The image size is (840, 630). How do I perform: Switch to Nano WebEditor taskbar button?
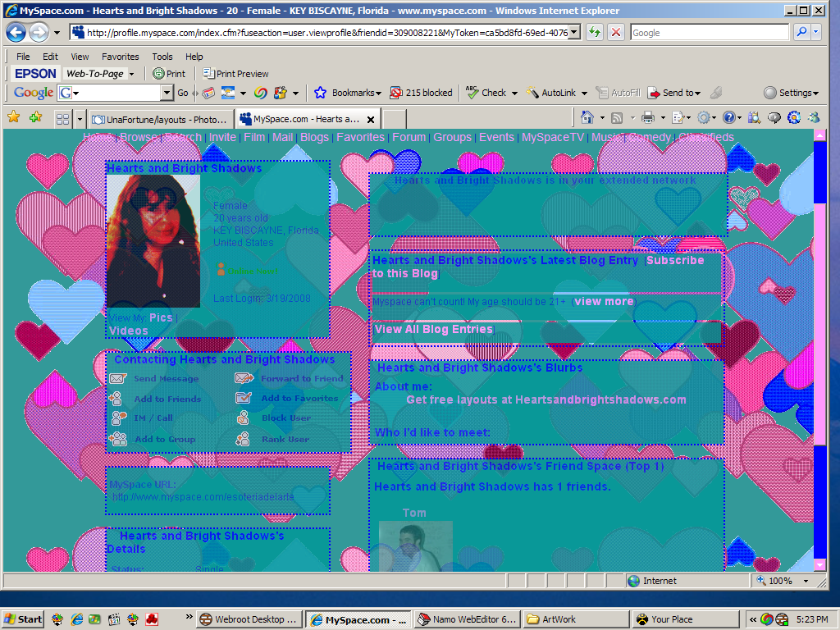point(467,619)
